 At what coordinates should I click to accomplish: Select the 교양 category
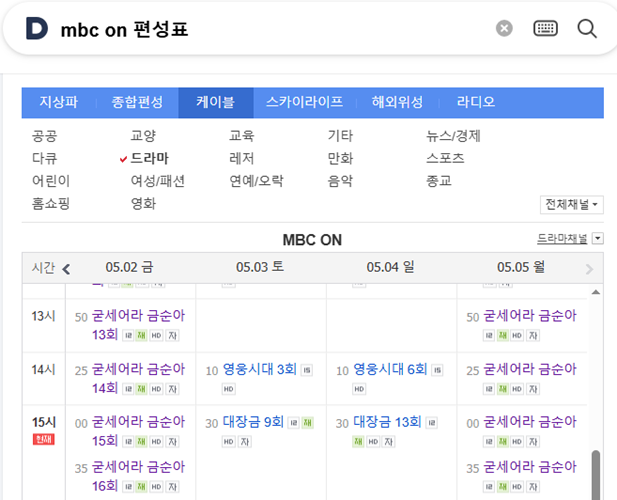[x=143, y=136]
